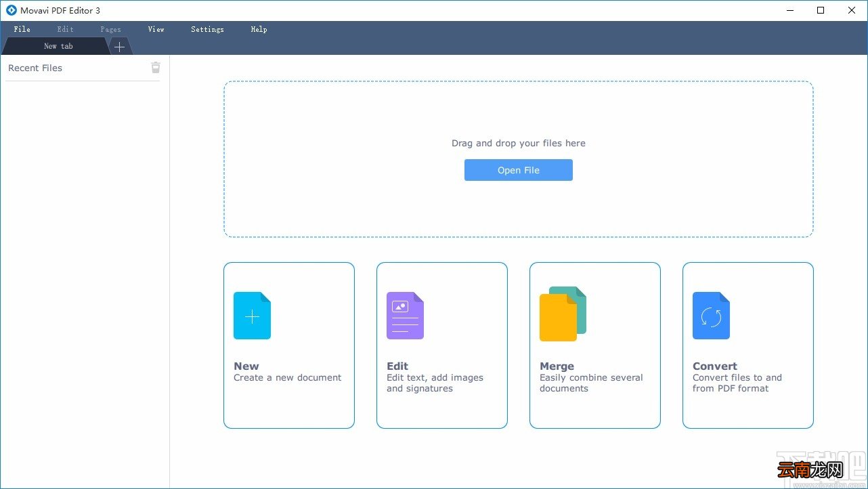Click the blue New document icon
868x489 pixels.
pos(252,316)
